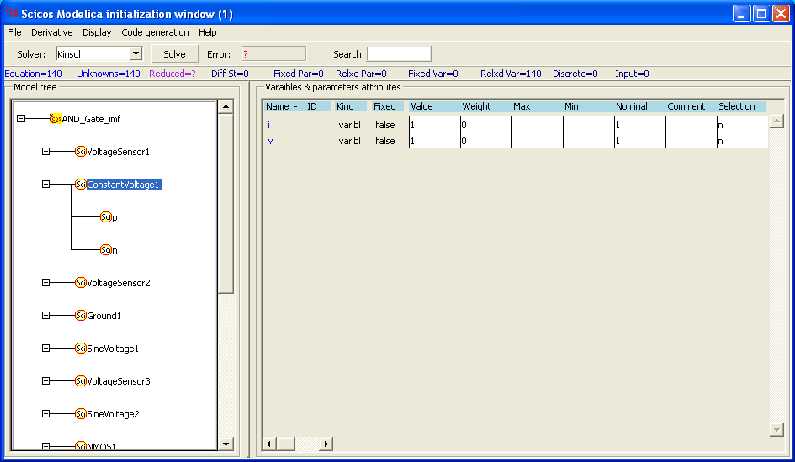Screen dimensions: 795x462
Task: Open the Solver dropdown list
Action: click(x=135, y=54)
